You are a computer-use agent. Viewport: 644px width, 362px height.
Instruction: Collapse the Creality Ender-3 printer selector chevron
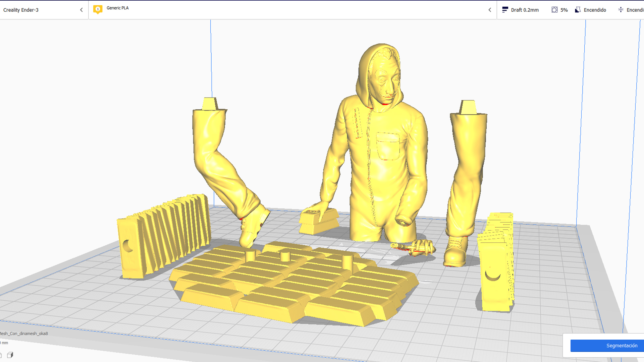(x=81, y=10)
